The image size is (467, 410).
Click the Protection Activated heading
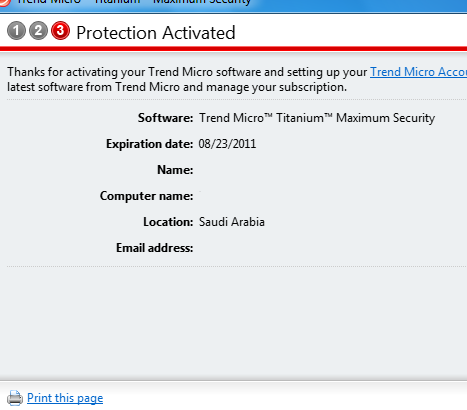(x=156, y=33)
